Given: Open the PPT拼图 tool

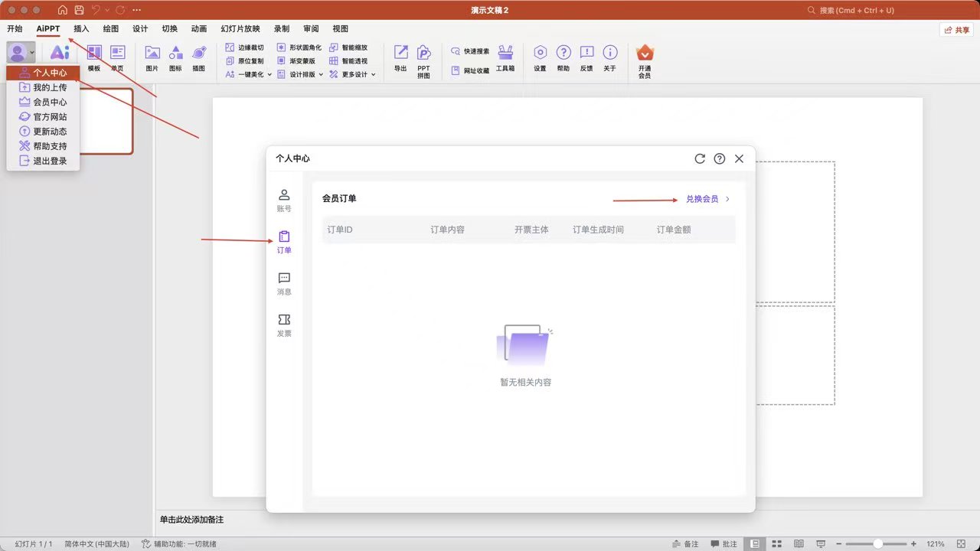Looking at the screenshot, I should click(x=423, y=57).
